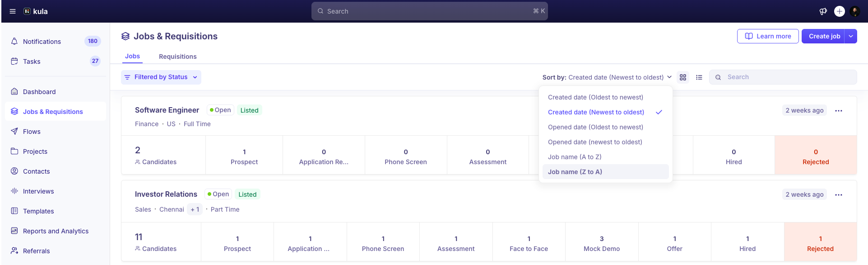Click the announcements megaphone icon

823,11
